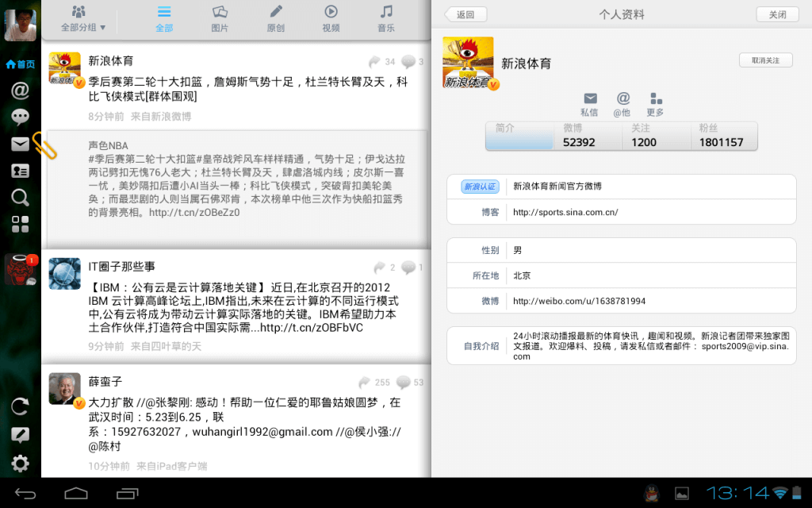The width and height of the screenshot is (812, 508).
Task: Tap the 新浪体育 profile picture in panel
Action: point(469,63)
